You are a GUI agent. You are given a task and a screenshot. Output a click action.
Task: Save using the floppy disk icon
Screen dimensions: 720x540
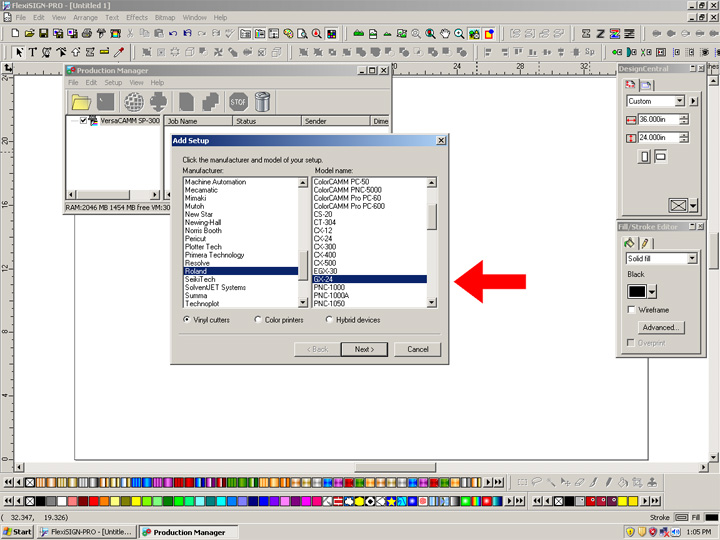coord(44,33)
